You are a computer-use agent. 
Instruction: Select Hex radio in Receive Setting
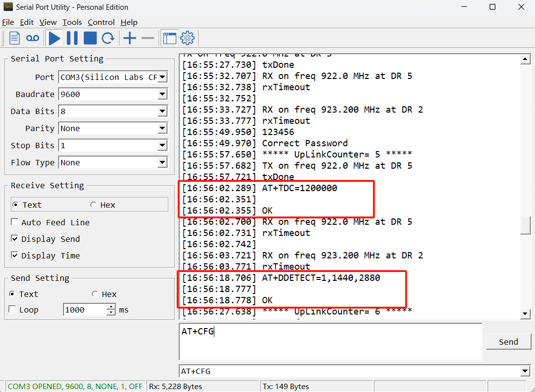93,204
